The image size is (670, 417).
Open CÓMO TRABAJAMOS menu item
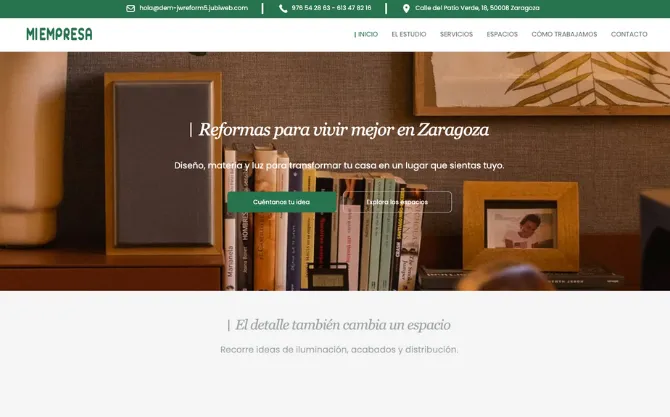564,34
